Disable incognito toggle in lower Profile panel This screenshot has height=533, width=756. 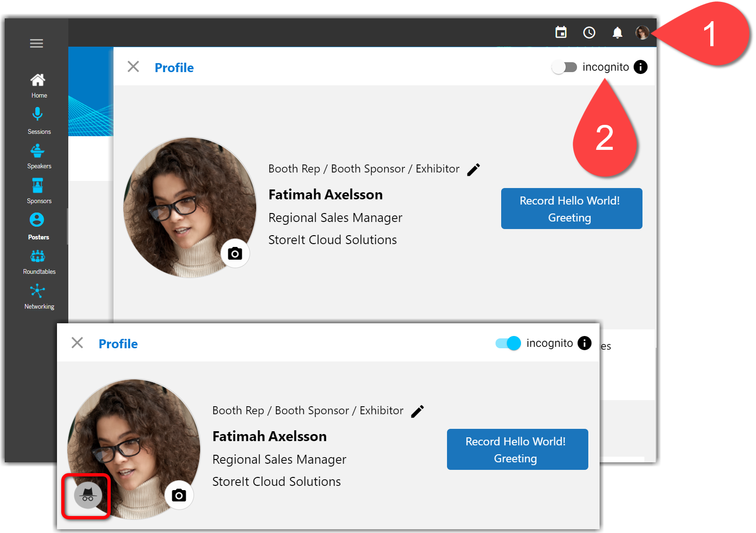pos(508,344)
